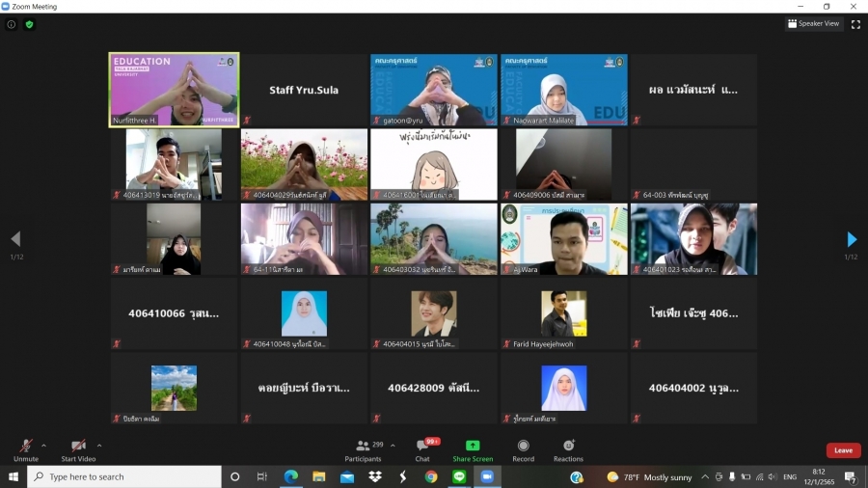This screenshot has width=868, height=488.
Task: Click the green encryption shield icon
Action: coord(29,24)
